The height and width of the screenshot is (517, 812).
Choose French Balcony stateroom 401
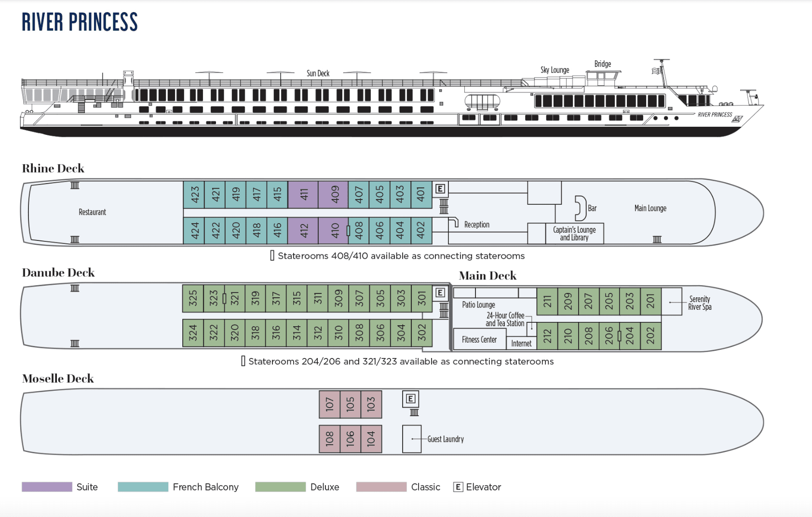click(x=421, y=195)
